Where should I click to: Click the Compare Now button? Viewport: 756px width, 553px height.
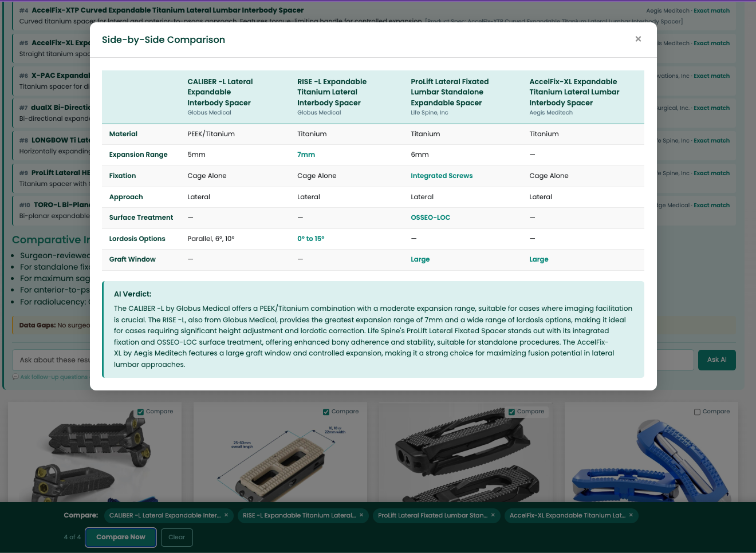(x=121, y=537)
